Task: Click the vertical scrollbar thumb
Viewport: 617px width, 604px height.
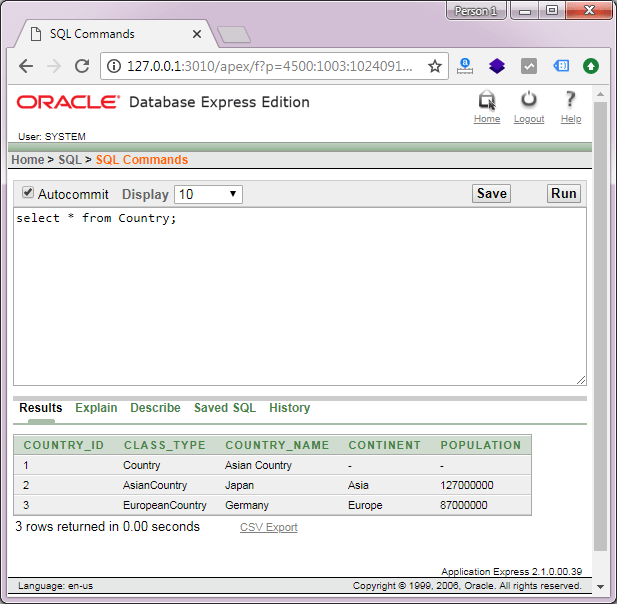Action: coord(600,327)
